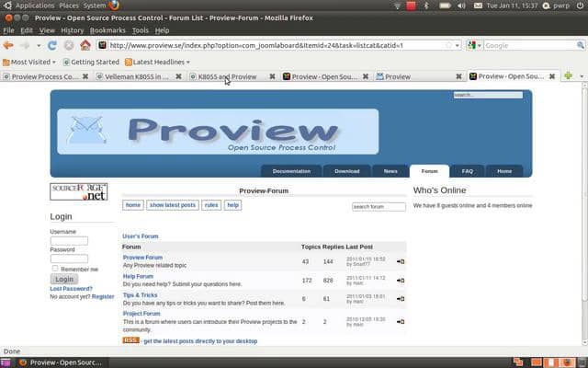Image resolution: width=588 pixels, height=368 pixels.
Task: Click the forward navigation arrow
Action: click(x=25, y=45)
